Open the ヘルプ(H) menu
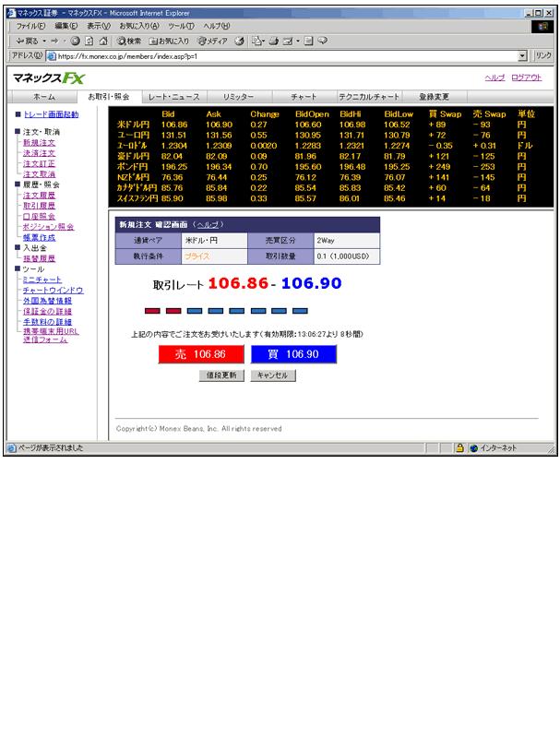The image size is (560, 738). click(x=217, y=26)
